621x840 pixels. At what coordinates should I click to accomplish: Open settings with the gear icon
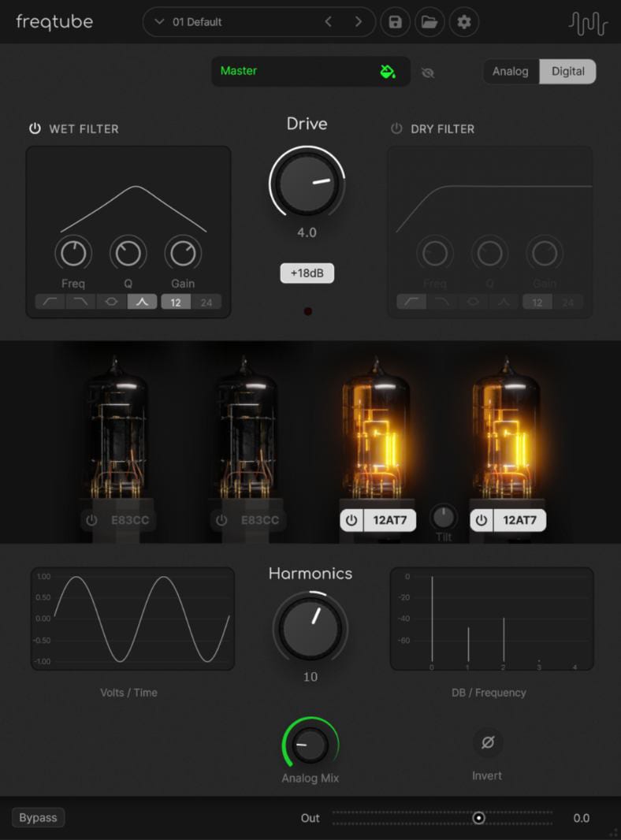(x=464, y=22)
